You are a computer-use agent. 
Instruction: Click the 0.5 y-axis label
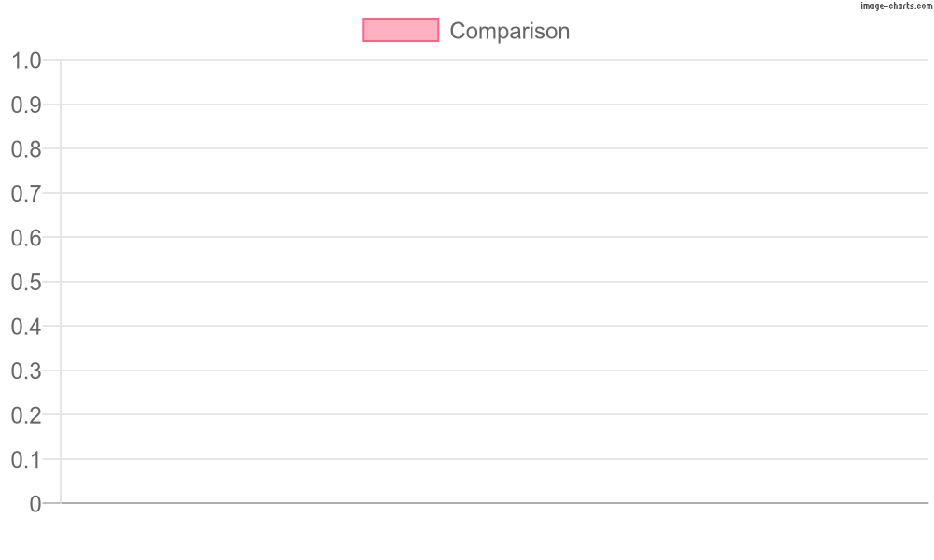(26, 282)
